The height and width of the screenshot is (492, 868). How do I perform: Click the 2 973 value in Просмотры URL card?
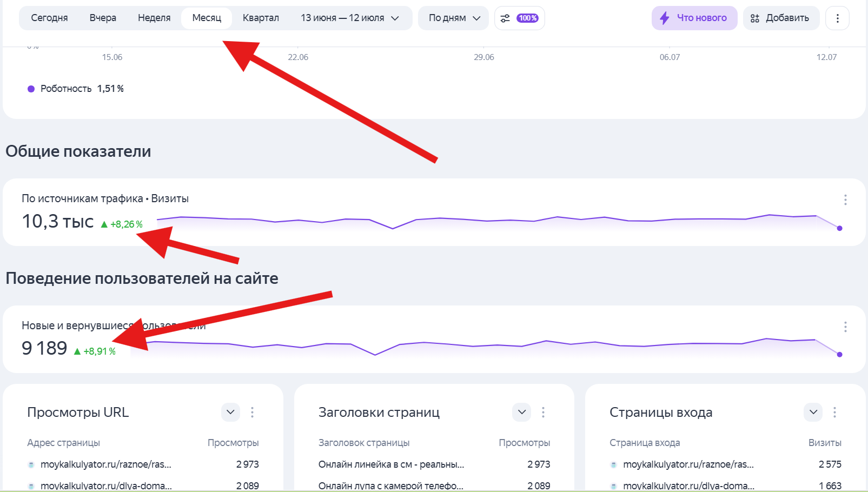[x=248, y=464]
